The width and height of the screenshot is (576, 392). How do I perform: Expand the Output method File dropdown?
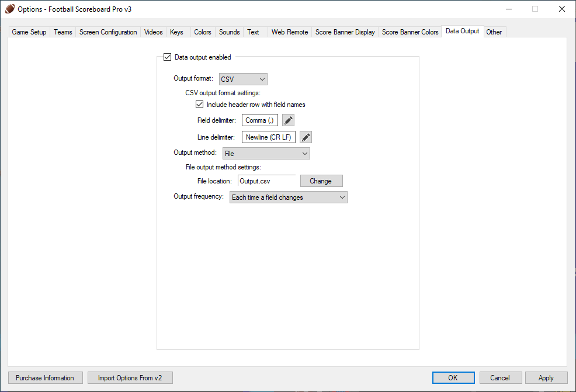[x=266, y=154]
